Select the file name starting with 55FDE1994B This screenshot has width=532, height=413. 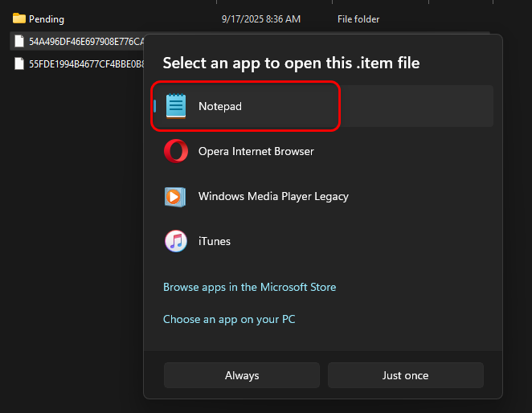[x=85, y=63]
